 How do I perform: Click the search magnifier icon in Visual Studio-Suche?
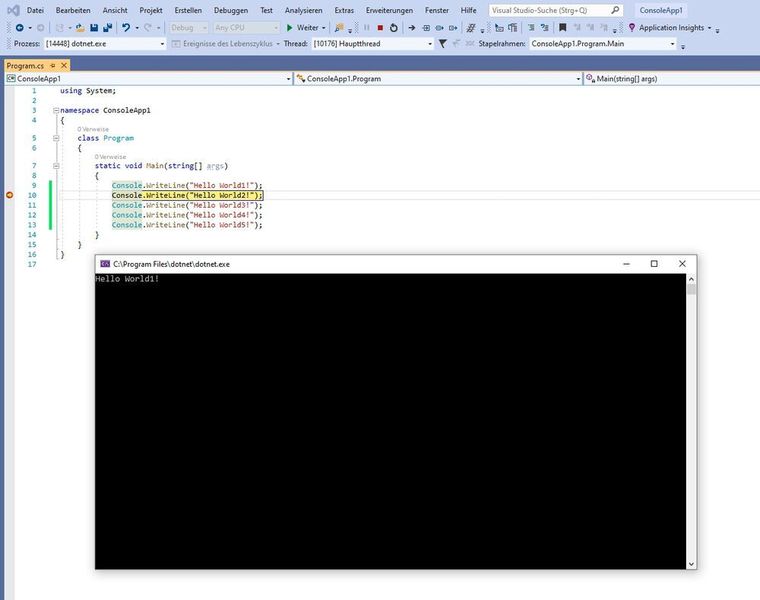click(615, 10)
